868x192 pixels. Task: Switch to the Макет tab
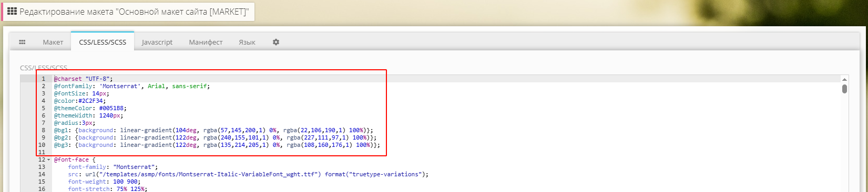click(x=53, y=42)
